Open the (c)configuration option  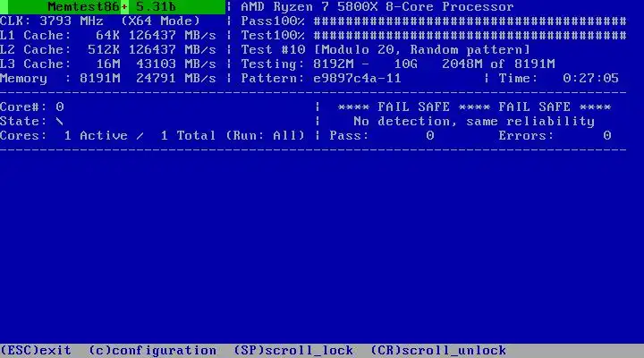click(153, 351)
